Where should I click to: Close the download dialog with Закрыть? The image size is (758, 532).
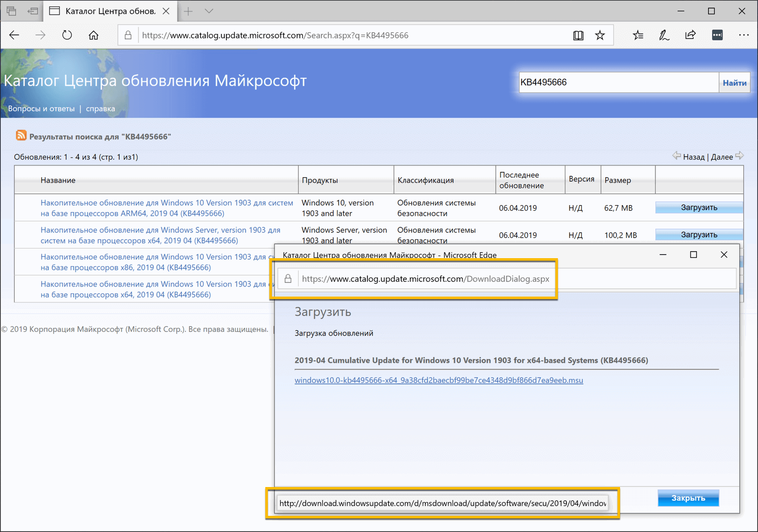688,498
